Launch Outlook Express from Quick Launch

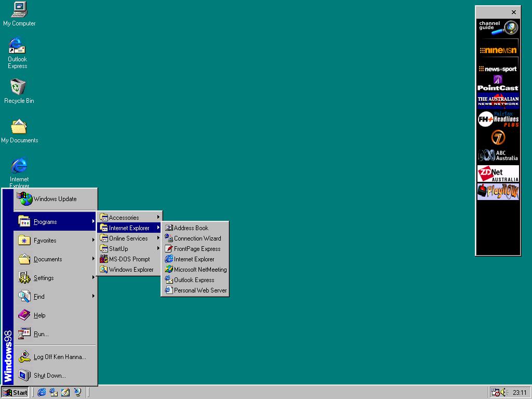point(54,393)
